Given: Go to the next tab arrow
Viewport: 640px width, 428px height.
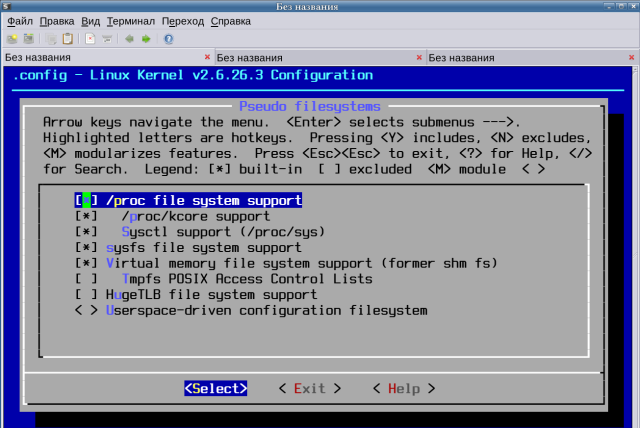Looking at the screenshot, I should (146, 39).
